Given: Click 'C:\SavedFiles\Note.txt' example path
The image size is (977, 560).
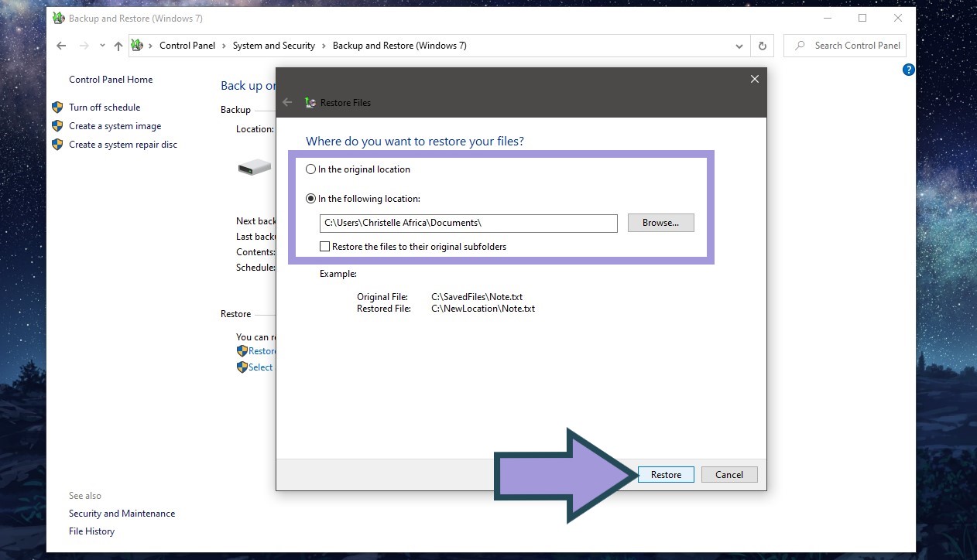Looking at the screenshot, I should [x=477, y=297].
